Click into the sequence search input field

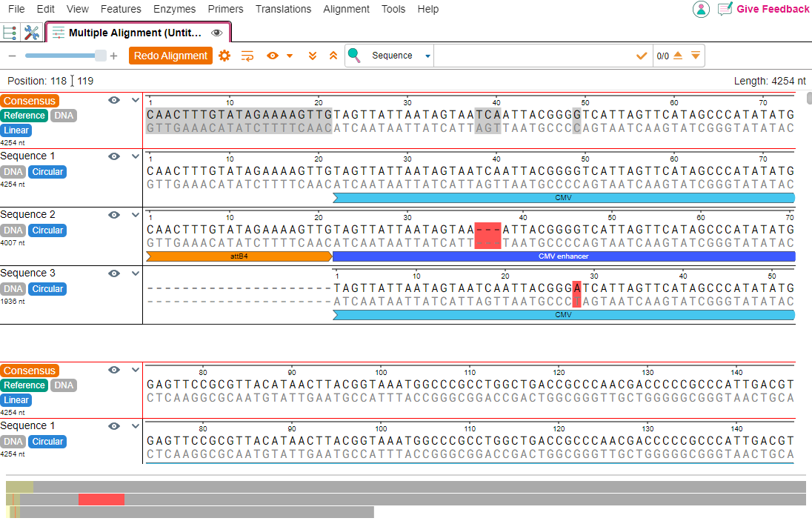tap(535, 56)
